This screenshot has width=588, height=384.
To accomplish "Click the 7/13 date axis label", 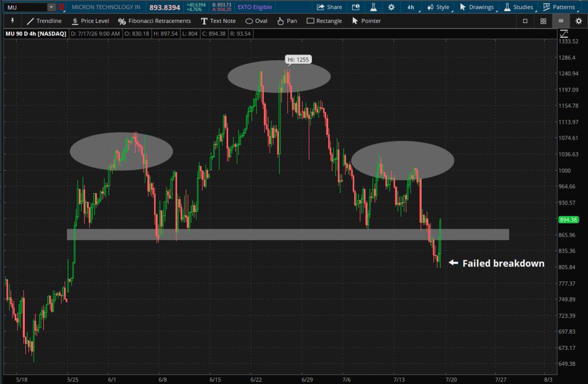I will [x=400, y=380].
